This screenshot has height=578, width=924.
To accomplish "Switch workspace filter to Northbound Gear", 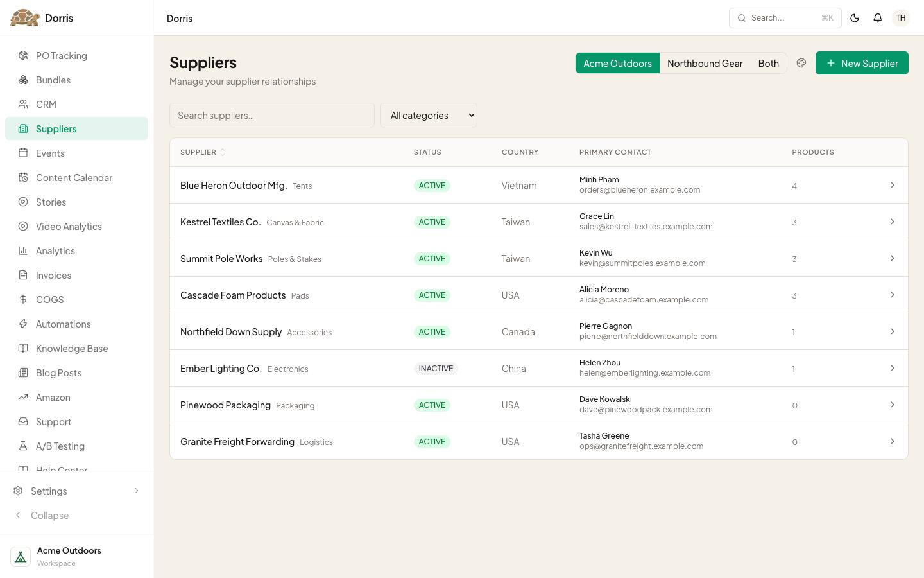I will 705,63.
